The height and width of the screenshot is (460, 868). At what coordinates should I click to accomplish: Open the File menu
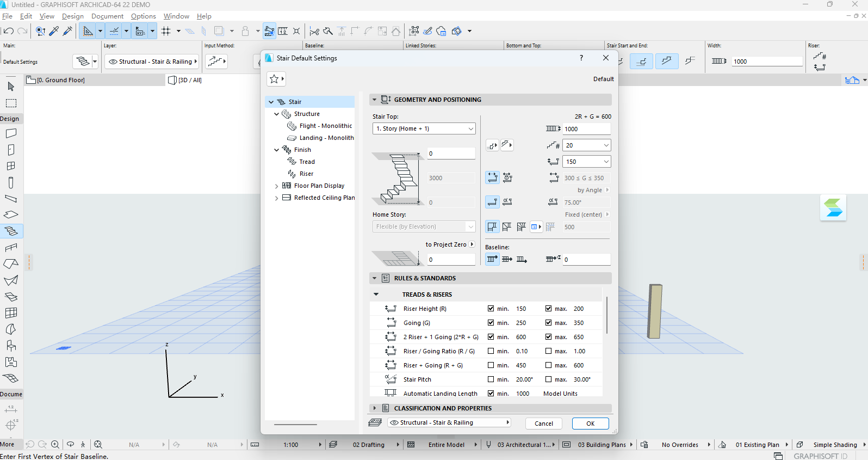[7, 16]
